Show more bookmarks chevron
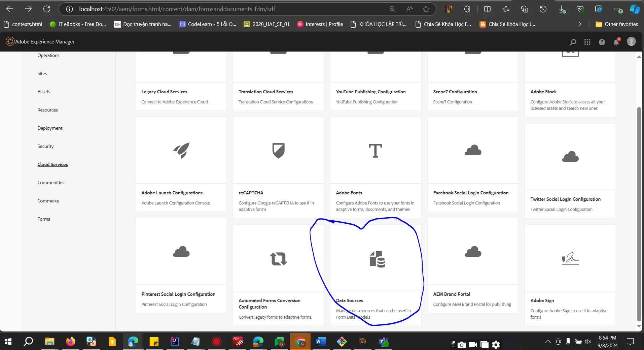 point(579,24)
